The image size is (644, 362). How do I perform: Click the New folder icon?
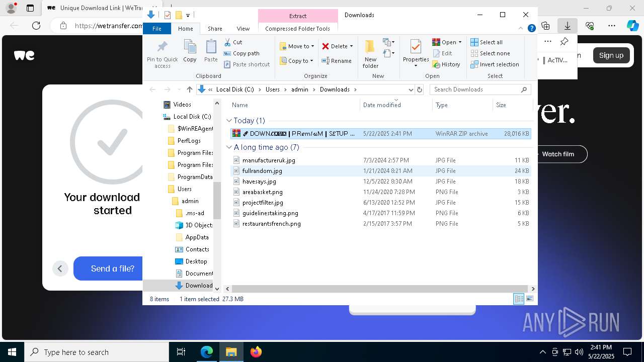pos(370,54)
